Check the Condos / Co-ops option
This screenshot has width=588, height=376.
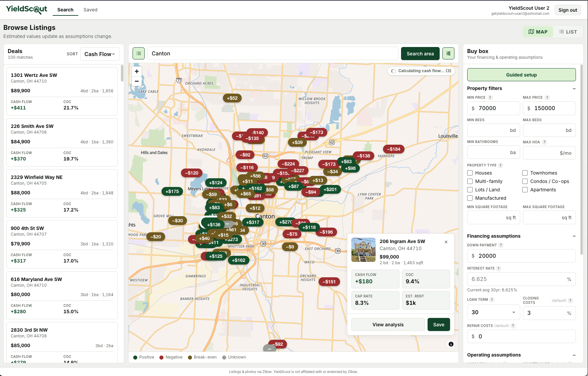click(x=525, y=181)
